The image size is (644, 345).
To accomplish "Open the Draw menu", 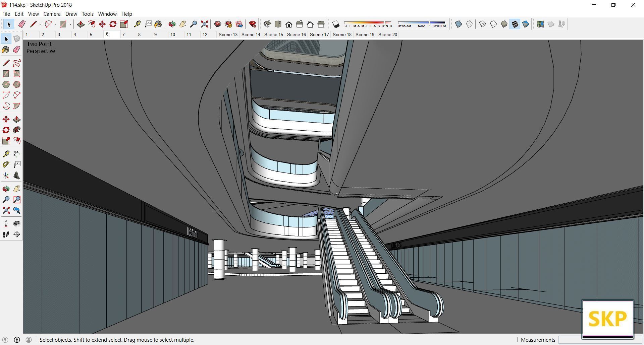I will 71,14.
